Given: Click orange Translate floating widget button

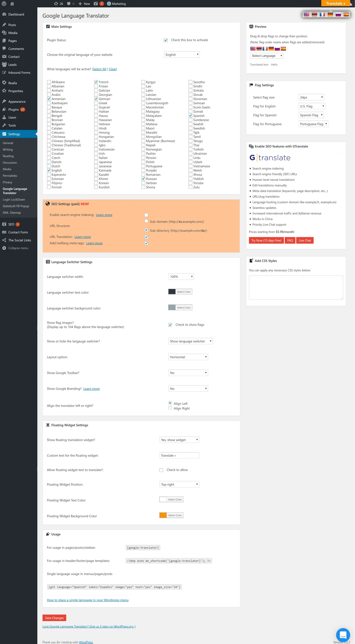Looking at the screenshot, I should (335, 3).
